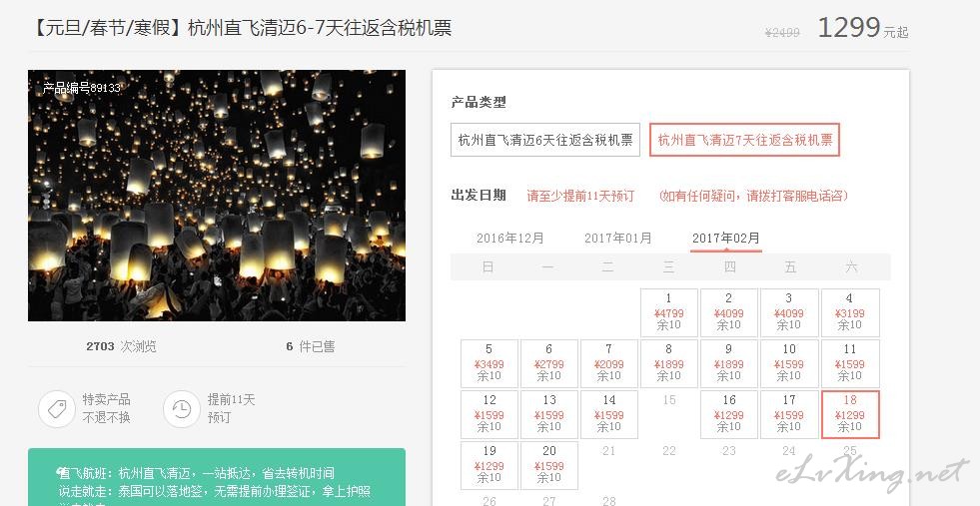Click the 请至少提前11天预订 notice text

pos(580,197)
